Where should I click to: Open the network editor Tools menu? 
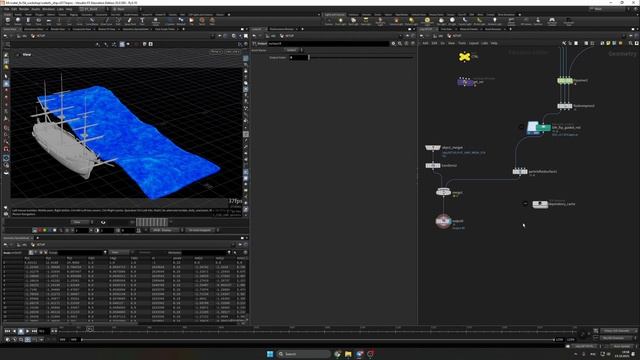462,43
